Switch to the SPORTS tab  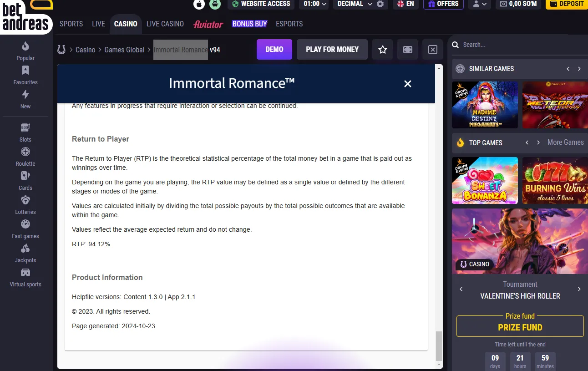tap(71, 24)
